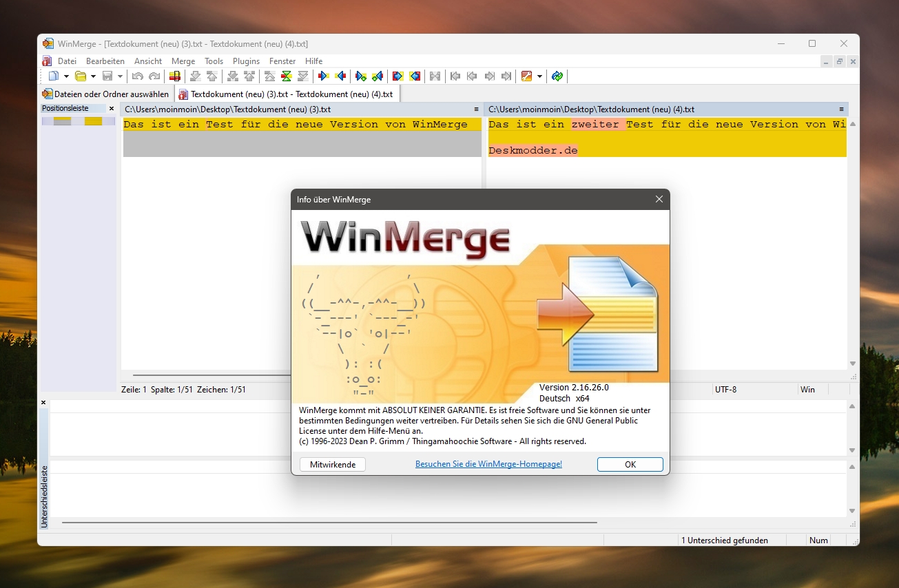This screenshot has height=588, width=899.
Task: Go to the previous conflict icon
Action: tap(249, 76)
